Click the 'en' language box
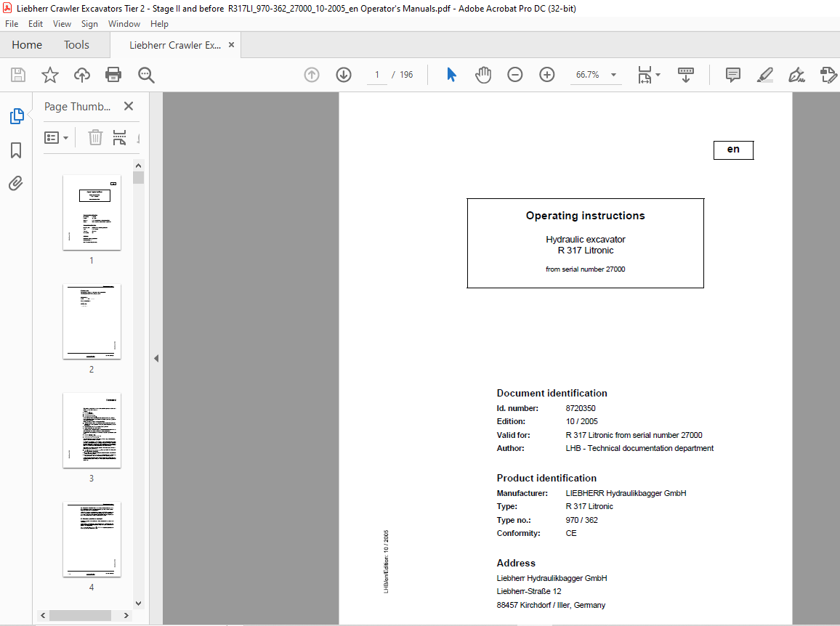Screen dimensions: 840x626 [733, 150]
